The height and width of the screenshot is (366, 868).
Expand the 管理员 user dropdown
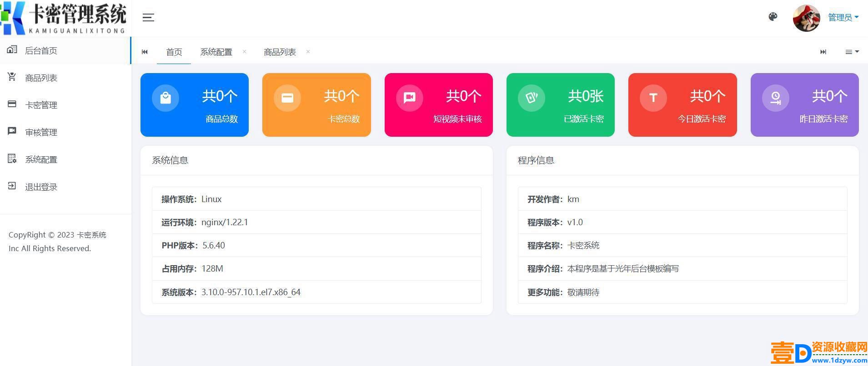pyautogui.click(x=843, y=18)
